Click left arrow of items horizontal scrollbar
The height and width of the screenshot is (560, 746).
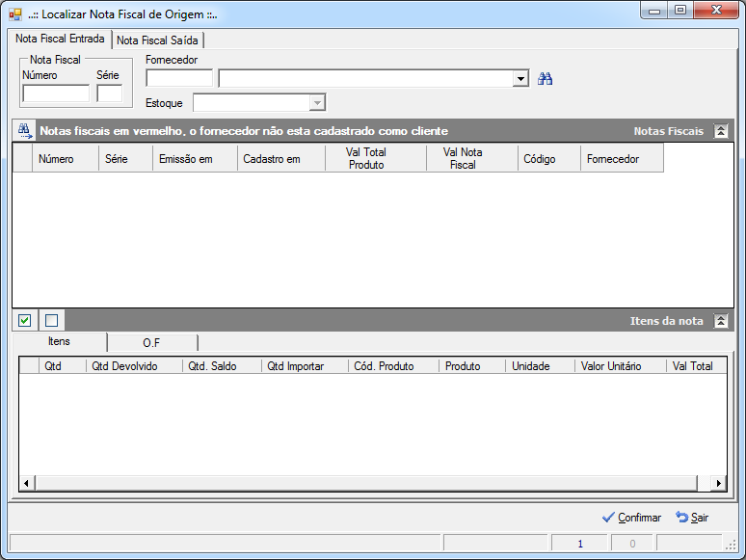click(26, 484)
